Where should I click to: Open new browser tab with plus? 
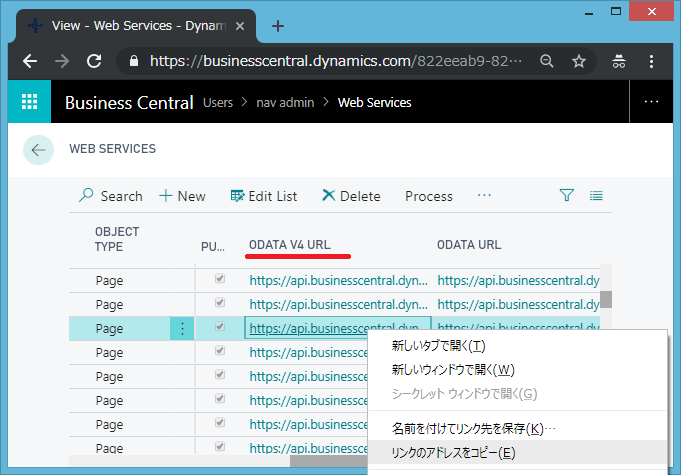click(278, 25)
